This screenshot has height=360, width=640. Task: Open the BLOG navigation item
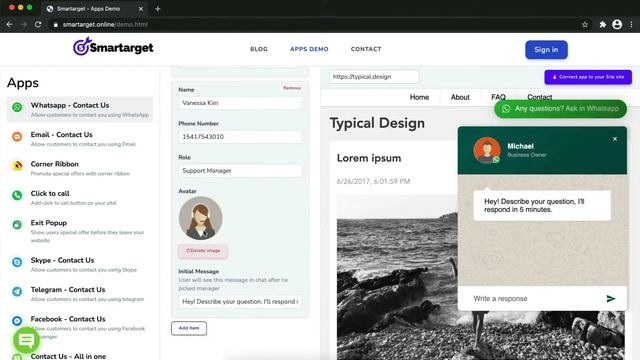click(x=259, y=49)
